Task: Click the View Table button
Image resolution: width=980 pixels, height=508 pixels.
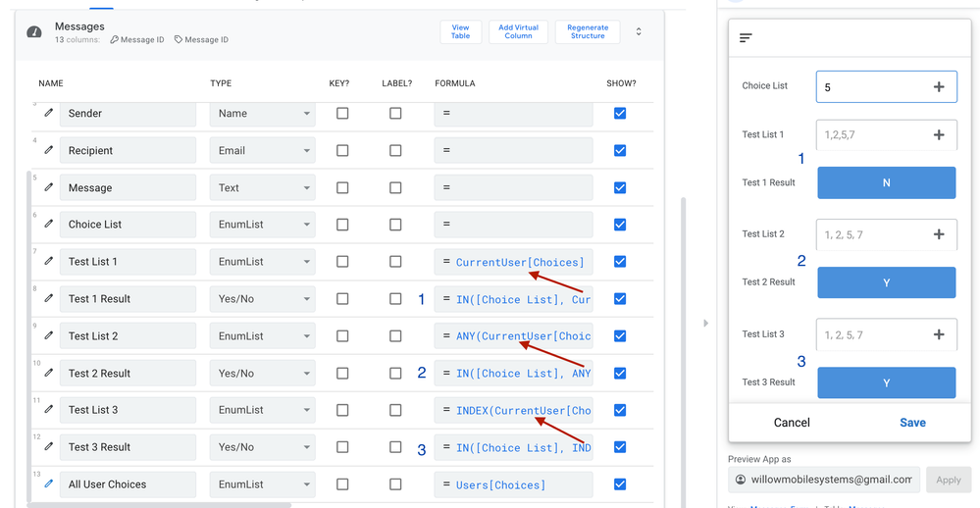Action: click(461, 31)
